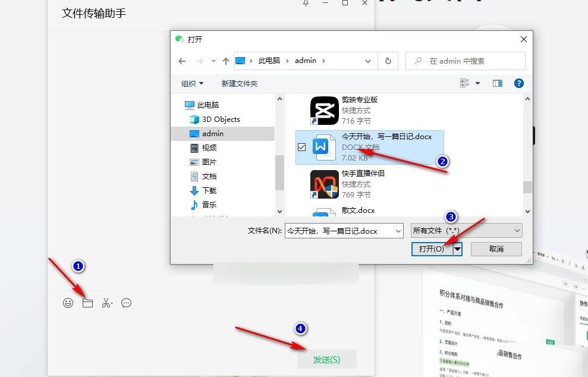Click 新建文件夹 to create new folder
Screen dimensions: 588x377
(x=240, y=83)
